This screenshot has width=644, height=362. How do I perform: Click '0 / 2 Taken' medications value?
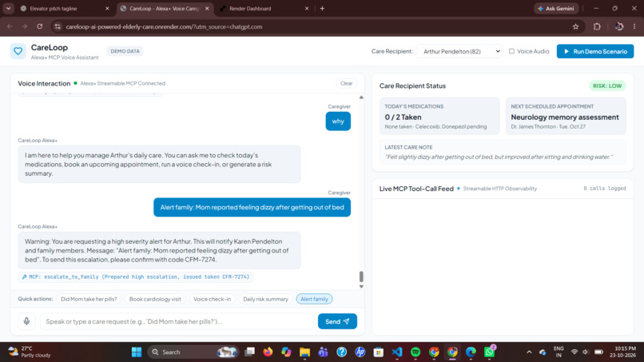point(403,117)
